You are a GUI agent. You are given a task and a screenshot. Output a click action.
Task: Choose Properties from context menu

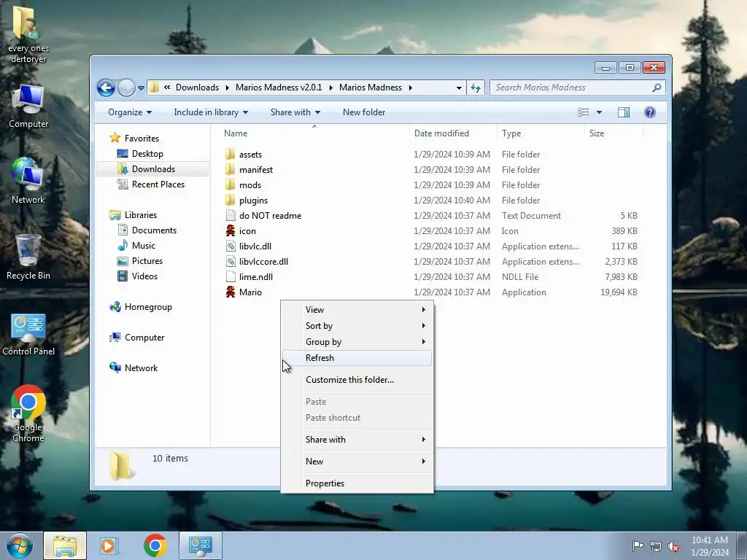pos(357,483)
